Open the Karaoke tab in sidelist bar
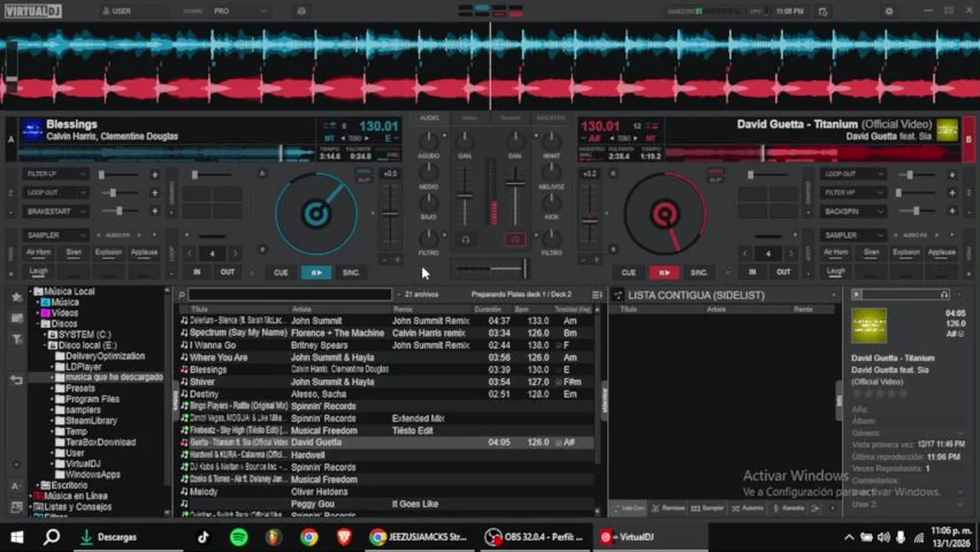This screenshot has height=552, width=980. [788, 508]
